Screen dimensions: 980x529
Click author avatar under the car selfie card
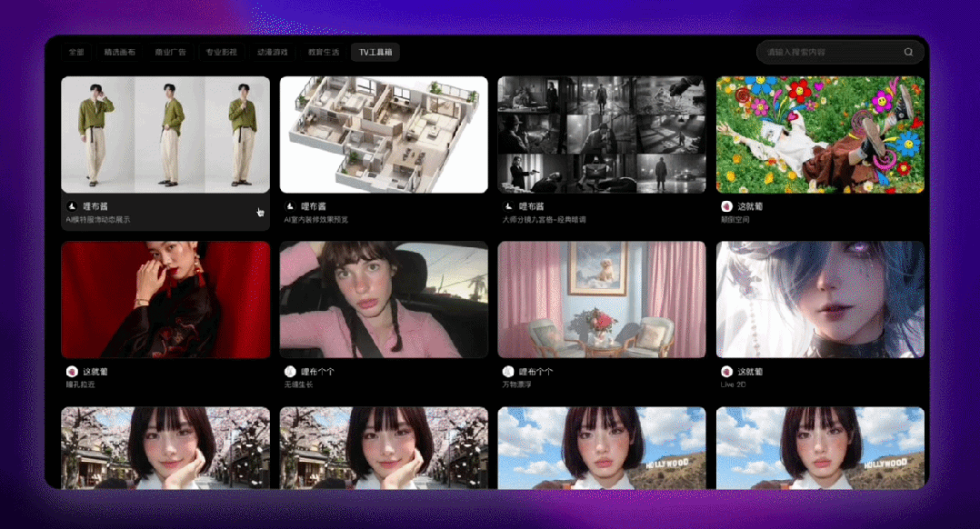coord(290,372)
